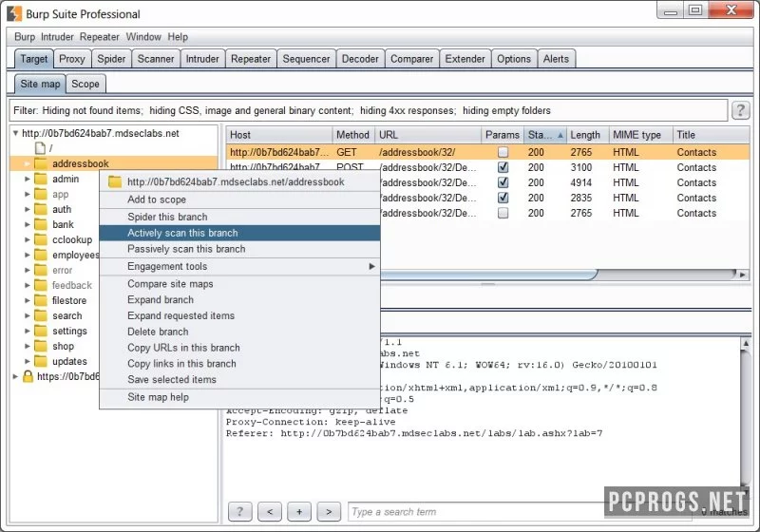
Task: Choose Delete branch menu entry
Action: click(239, 332)
